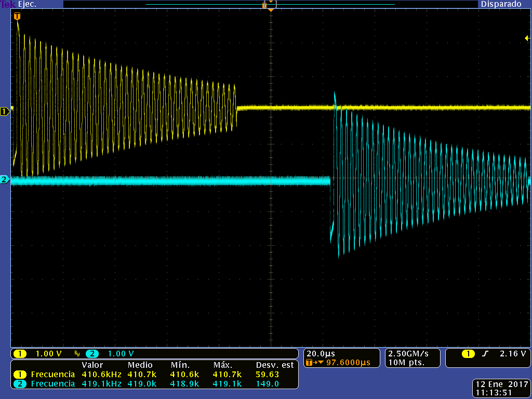
Task: Click the orange trigger T marker at top-left of waveform
Action: point(17,16)
